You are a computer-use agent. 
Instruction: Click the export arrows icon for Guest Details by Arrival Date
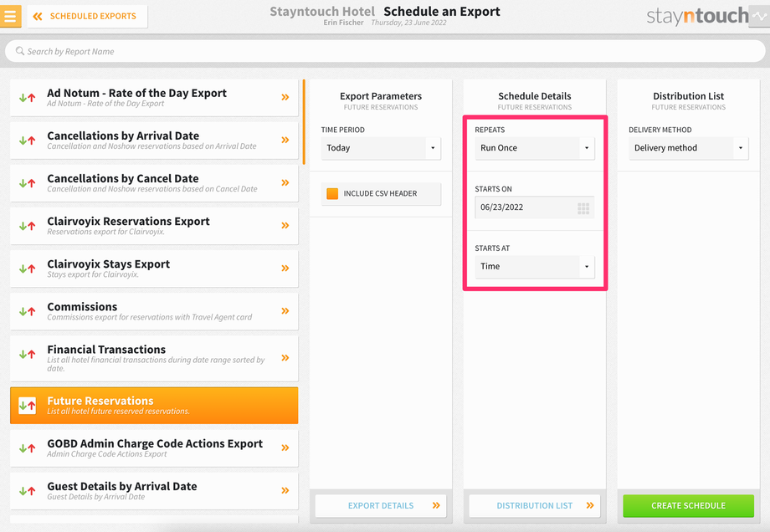pos(28,491)
